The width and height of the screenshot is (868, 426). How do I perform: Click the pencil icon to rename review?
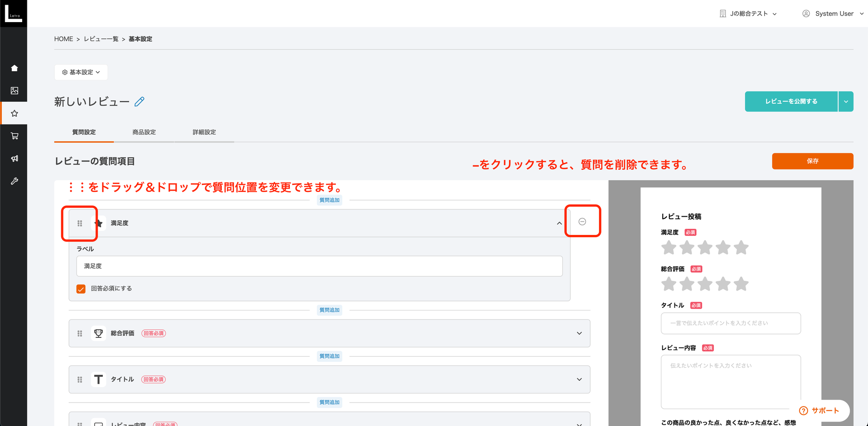(x=139, y=102)
